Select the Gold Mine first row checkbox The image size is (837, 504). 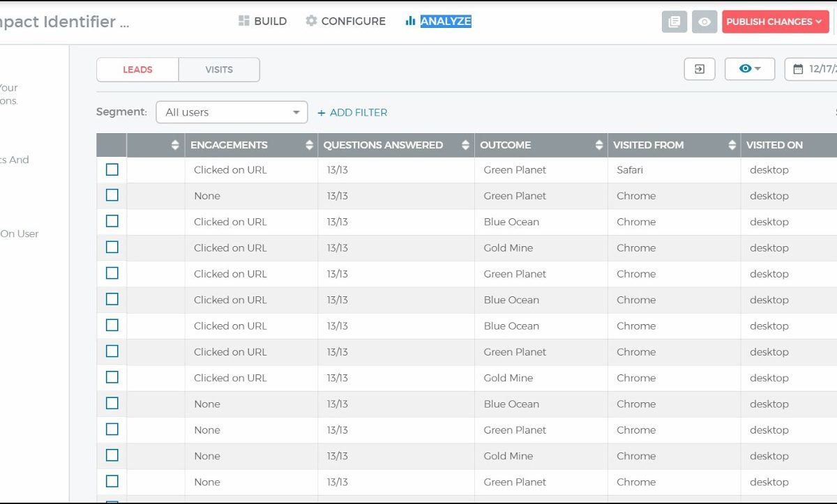coord(112,247)
